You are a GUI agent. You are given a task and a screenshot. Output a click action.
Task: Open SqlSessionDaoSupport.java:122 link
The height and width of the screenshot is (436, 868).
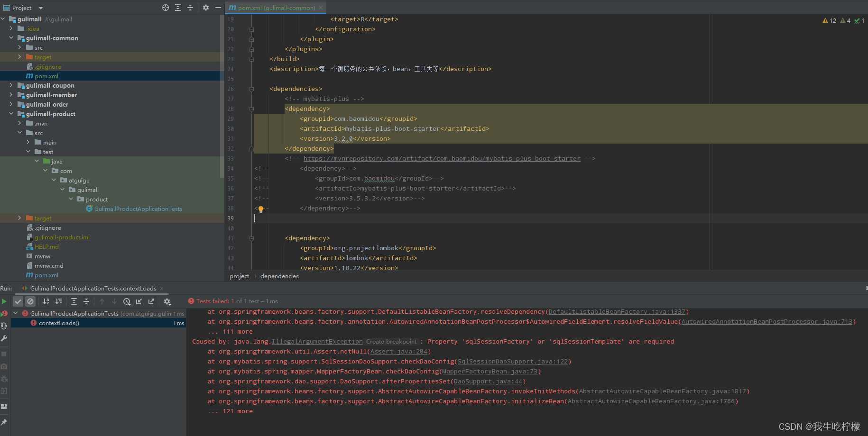pos(512,362)
